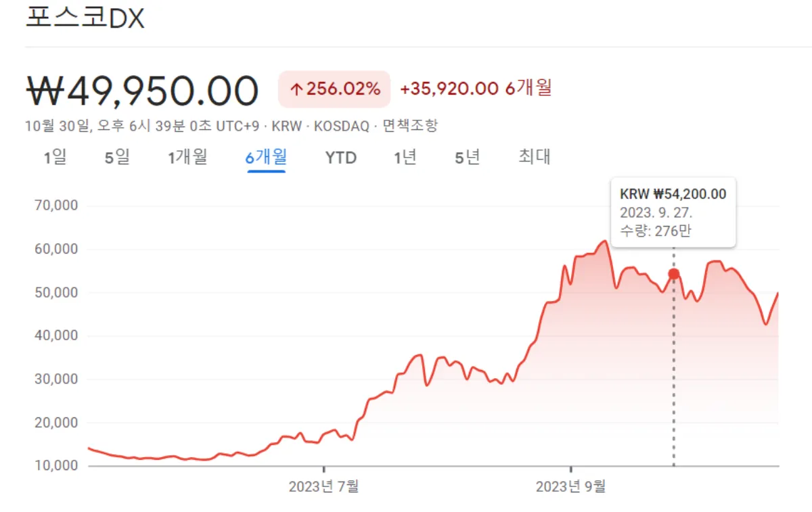Screen dimensions: 812x512
Task: Click the KRW ₩54,200.00 tooltip value
Action: (673, 194)
